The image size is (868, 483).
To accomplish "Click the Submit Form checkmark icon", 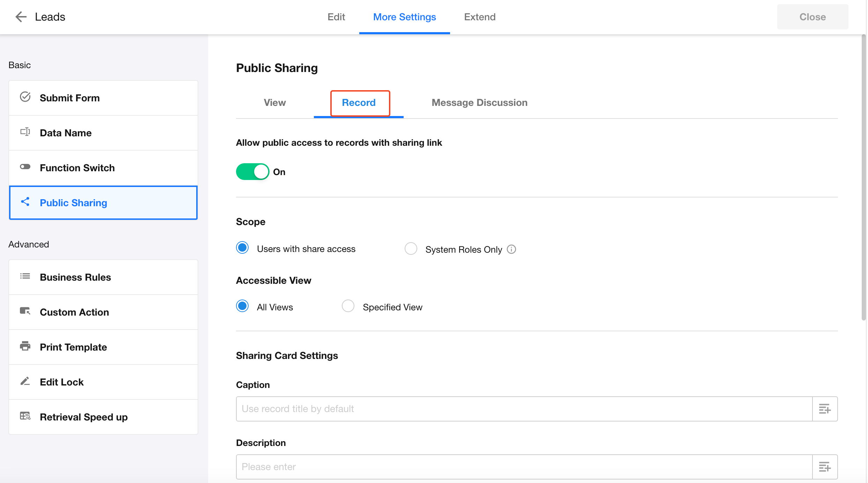I will 25,97.
